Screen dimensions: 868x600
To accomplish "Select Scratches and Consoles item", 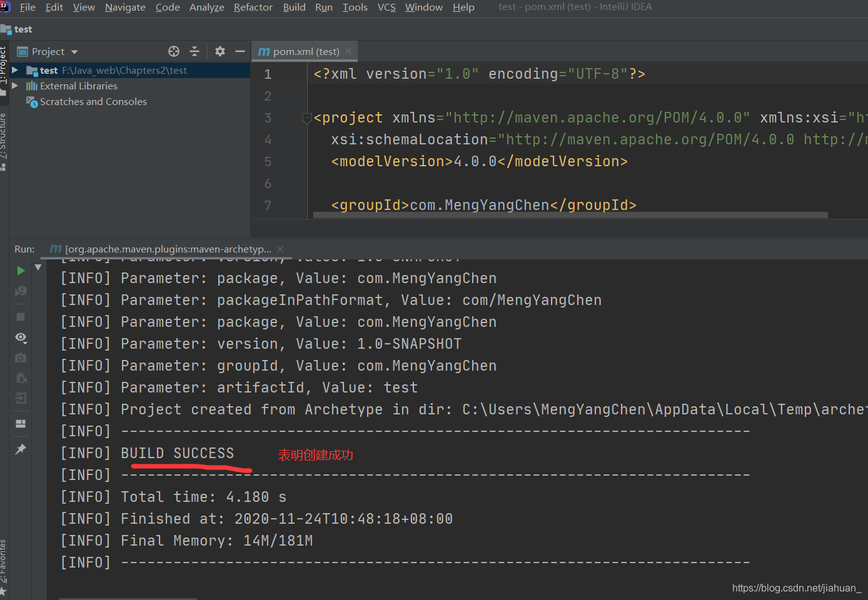I will (93, 101).
